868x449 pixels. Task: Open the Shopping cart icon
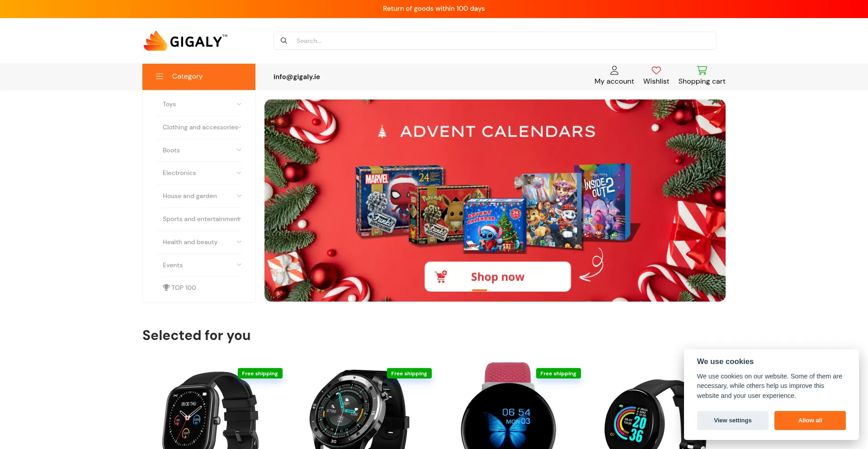(x=702, y=70)
